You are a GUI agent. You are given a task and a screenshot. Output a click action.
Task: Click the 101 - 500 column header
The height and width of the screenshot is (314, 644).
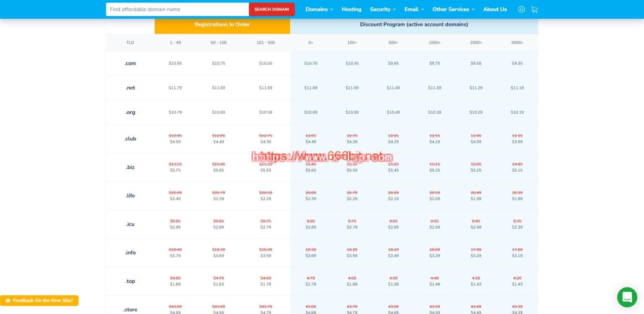[x=266, y=42]
